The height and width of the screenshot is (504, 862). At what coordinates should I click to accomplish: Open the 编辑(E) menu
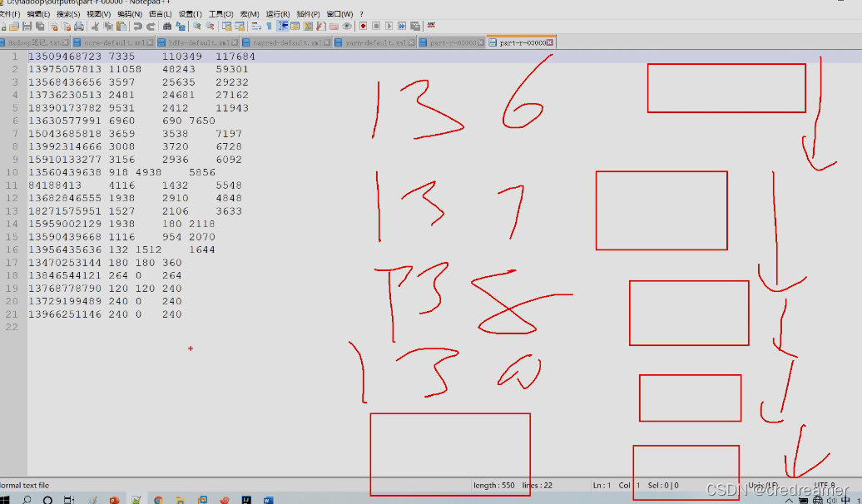(38, 14)
